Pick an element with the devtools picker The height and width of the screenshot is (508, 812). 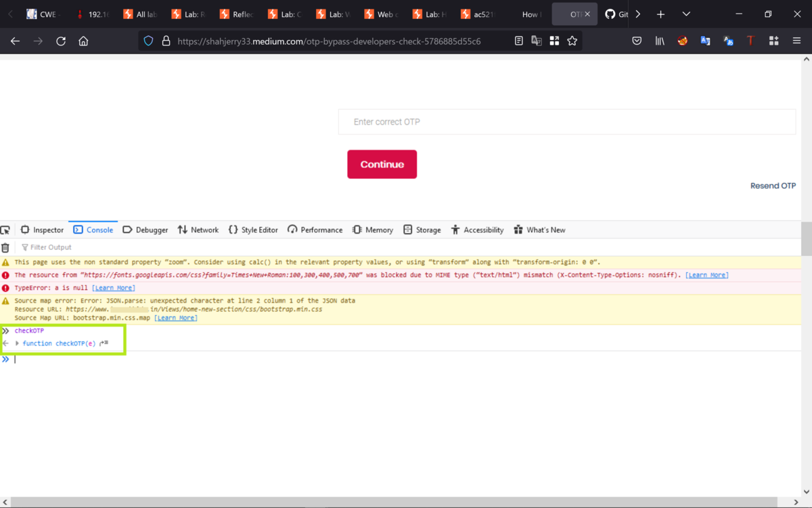(5, 230)
